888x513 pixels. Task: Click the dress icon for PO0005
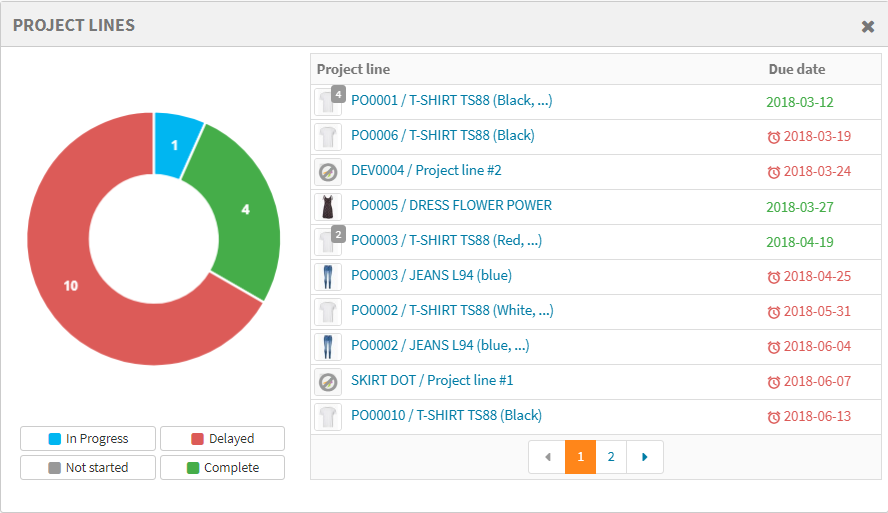(327, 207)
